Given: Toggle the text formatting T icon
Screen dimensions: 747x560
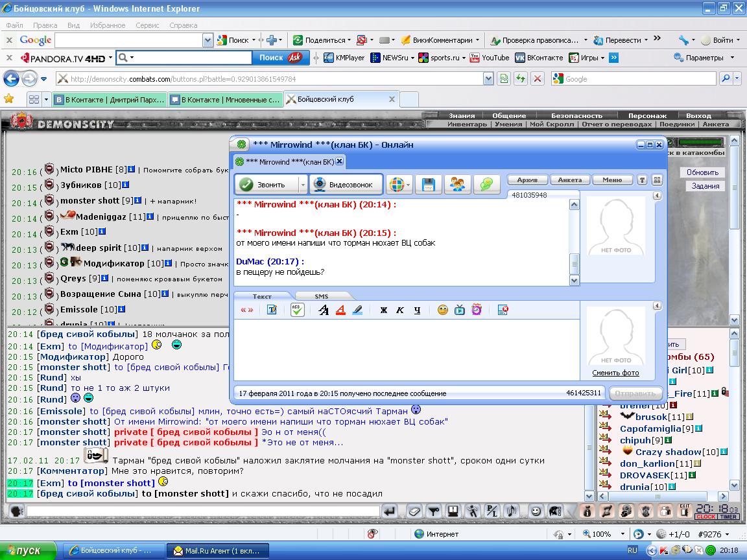Looking at the screenshot, I should [272, 310].
